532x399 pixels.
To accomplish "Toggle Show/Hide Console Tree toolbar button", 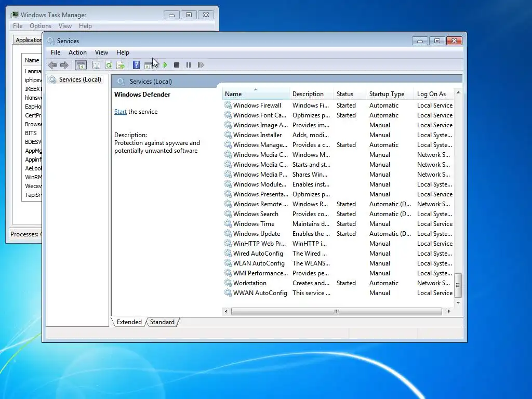I will coord(81,65).
